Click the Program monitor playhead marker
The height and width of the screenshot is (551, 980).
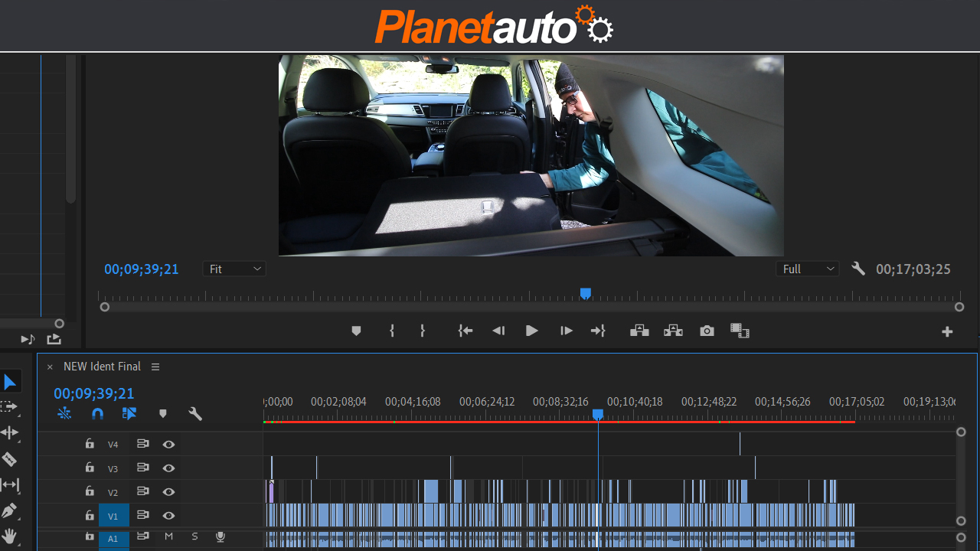pyautogui.click(x=586, y=294)
